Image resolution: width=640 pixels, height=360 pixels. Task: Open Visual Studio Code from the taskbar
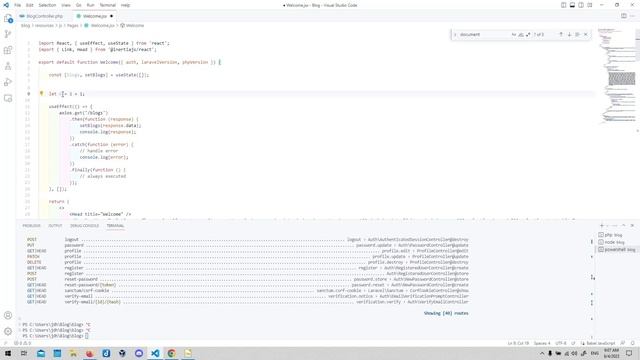tap(155, 353)
